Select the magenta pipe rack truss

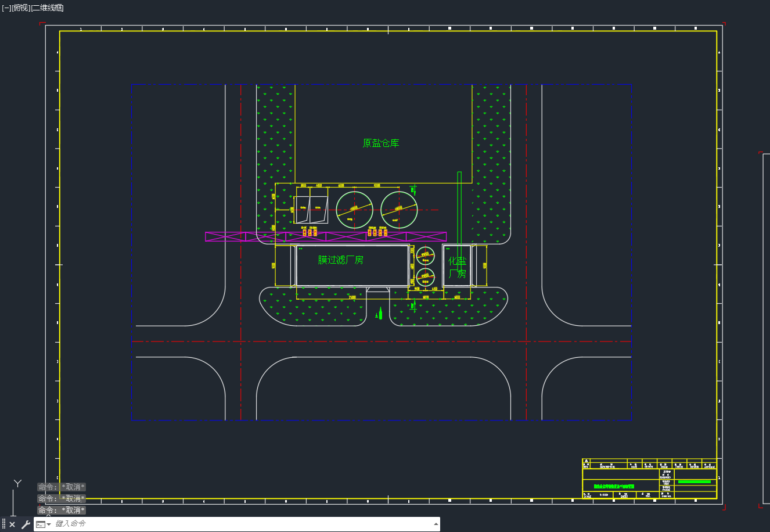[x=326, y=236]
